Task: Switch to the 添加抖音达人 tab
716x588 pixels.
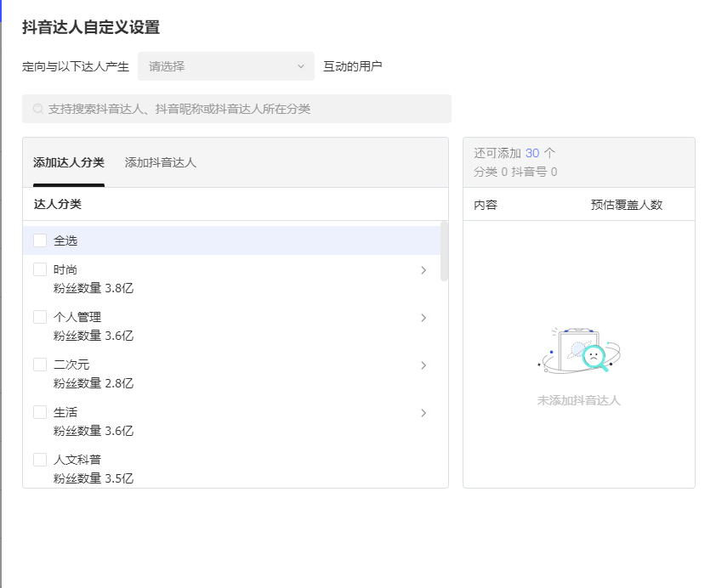Action: (160, 162)
